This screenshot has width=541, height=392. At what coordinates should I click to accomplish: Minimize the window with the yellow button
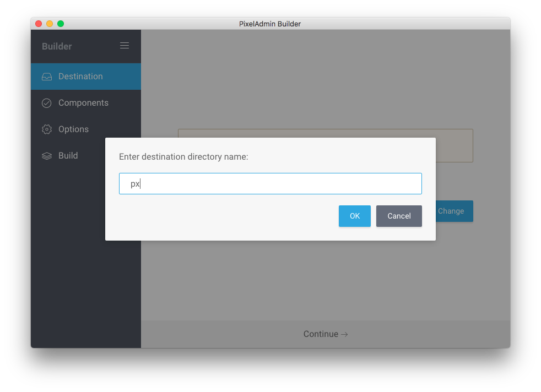(x=50, y=24)
